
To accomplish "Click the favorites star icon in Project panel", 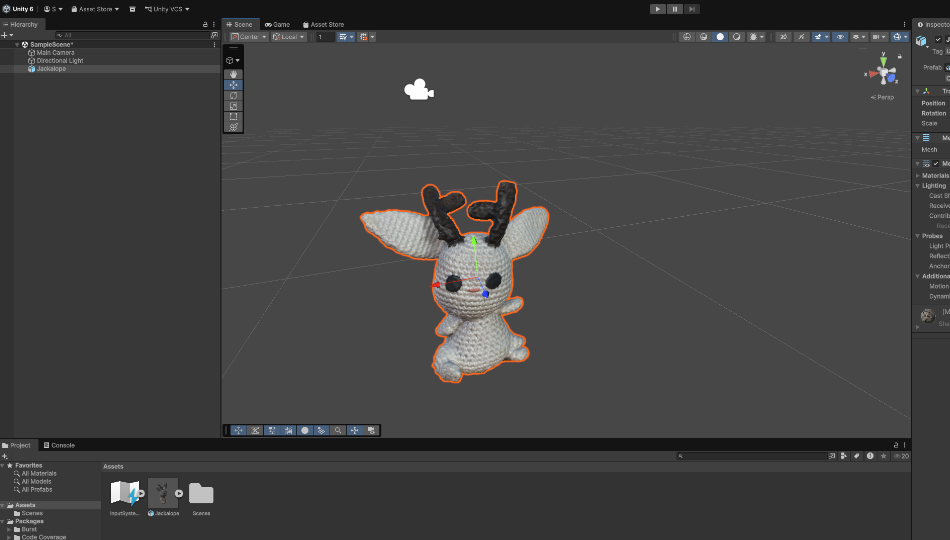I will [x=883, y=456].
